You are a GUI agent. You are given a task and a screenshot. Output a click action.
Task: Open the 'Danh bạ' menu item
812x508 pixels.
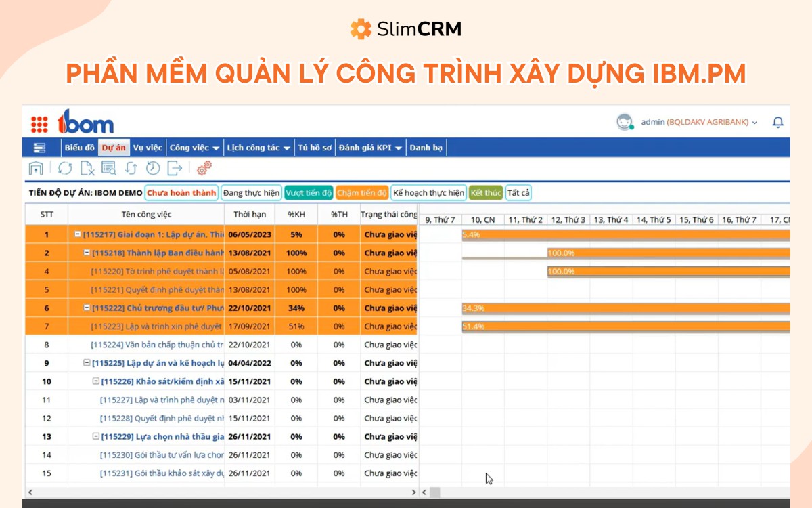(x=427, y=146)
